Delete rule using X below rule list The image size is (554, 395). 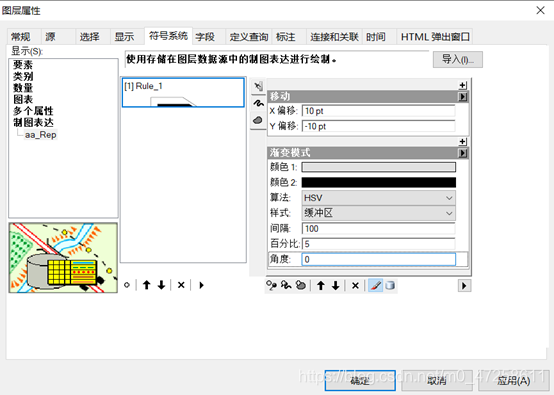(181, 285)
